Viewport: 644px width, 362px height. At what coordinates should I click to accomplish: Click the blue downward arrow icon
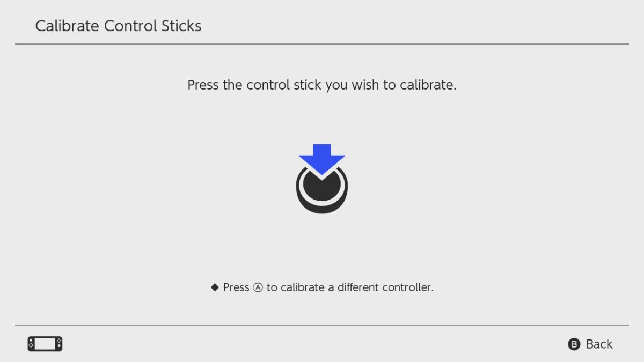[321, 156]
